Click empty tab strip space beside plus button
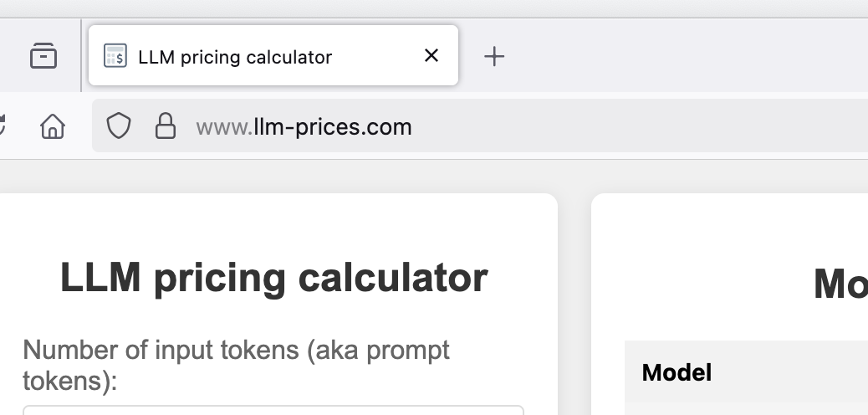Screen dimensions: 868x415 687,55
